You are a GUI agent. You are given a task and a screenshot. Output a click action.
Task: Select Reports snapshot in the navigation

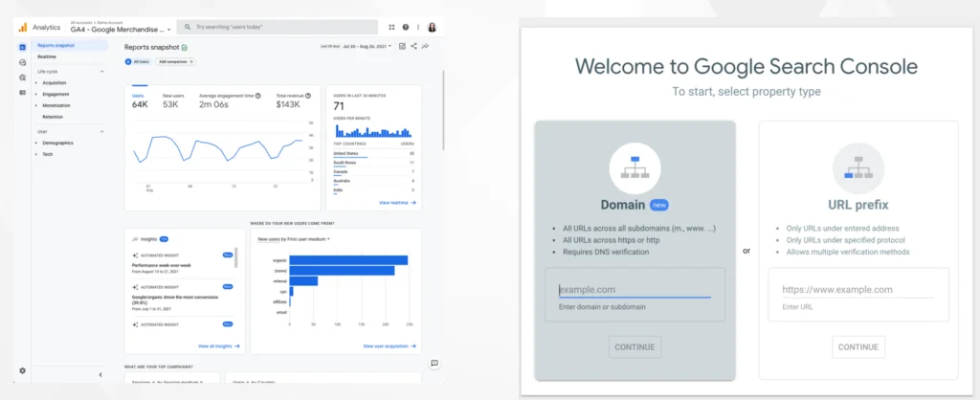(x=70, y=46)
